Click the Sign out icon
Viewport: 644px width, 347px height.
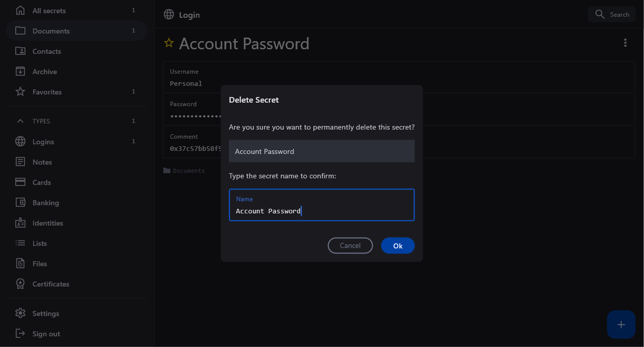pyautogui.click(x=20, y=334)
